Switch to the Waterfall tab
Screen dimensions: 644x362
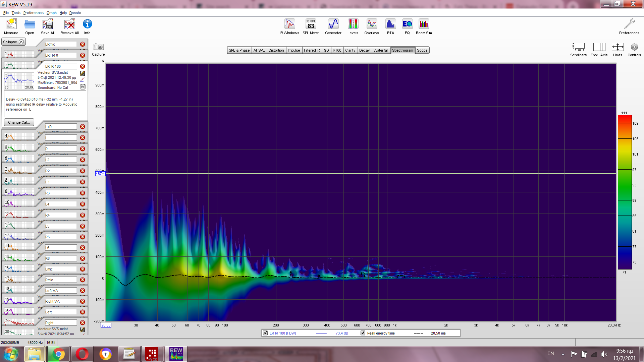(381, 50)
